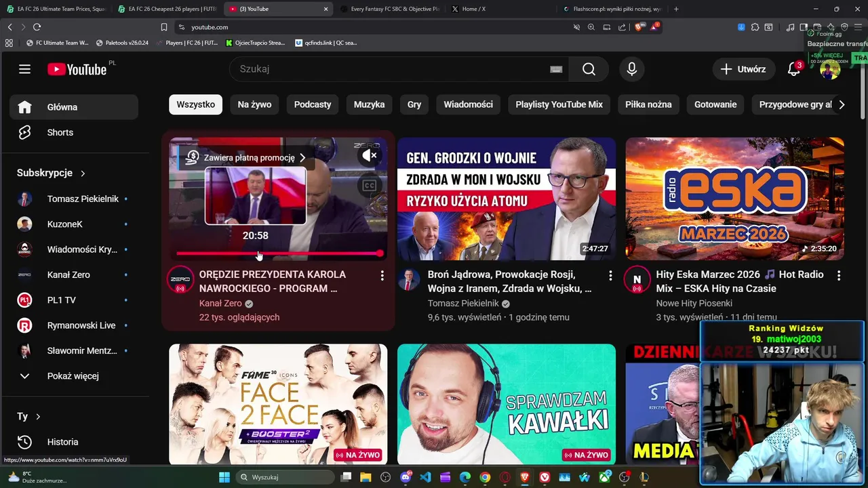Open Kanał Zero channel name link
The height and width of the screenshot is (488, 868).
pyautogui.click(x=220, y=304)
